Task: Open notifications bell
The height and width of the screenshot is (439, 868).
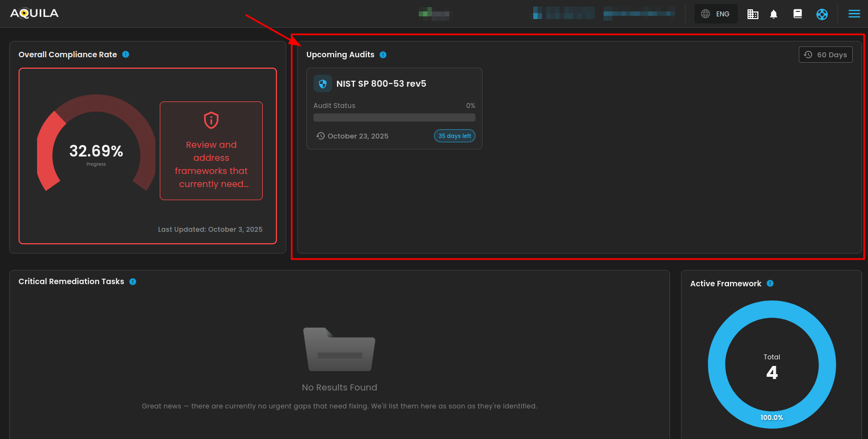Action: tap(773, 14)
